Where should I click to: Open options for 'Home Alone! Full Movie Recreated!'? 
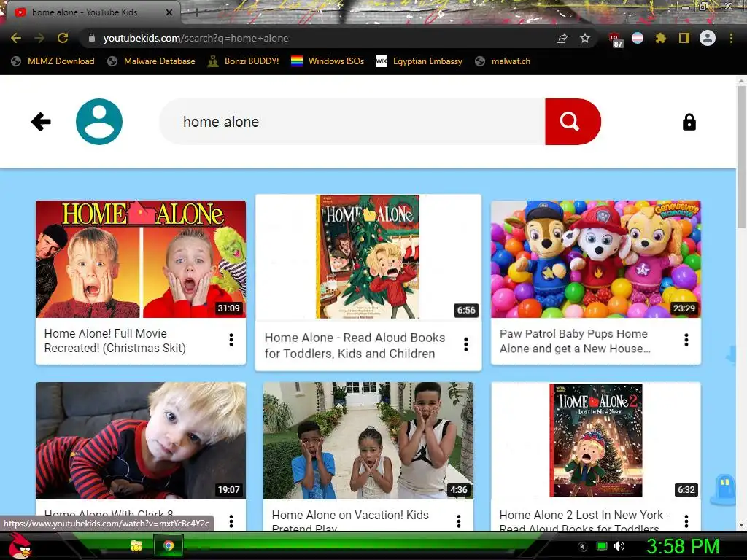click(x=231, y=340)
